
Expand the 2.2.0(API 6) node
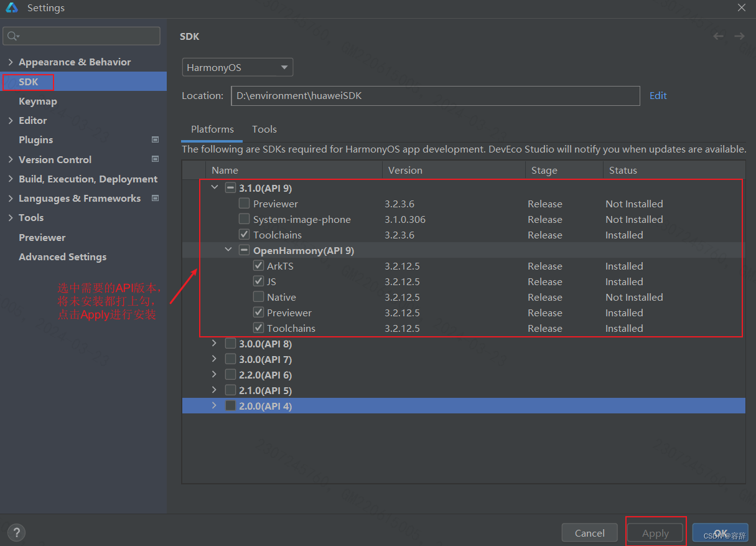[x=215, y=374]
